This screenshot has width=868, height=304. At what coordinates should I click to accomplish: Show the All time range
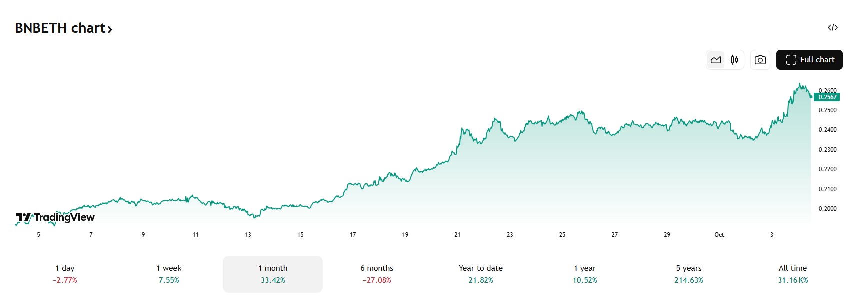[x=793, y=274]
